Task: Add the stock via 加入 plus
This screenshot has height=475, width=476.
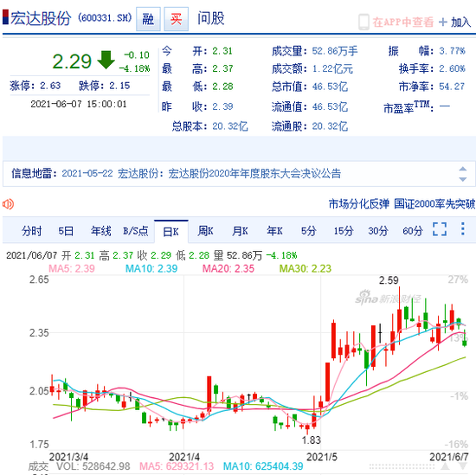Action: tap(454, 22)
